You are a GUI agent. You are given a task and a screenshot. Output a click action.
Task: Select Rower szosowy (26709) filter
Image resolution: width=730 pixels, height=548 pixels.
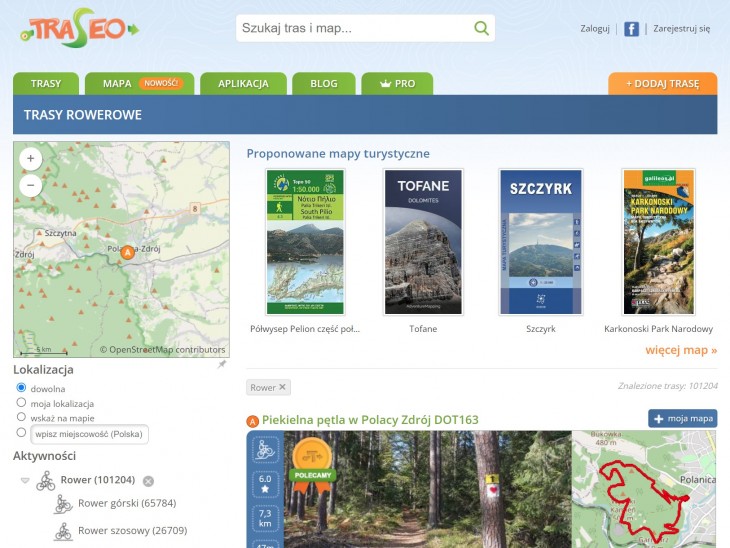point(133,531)
